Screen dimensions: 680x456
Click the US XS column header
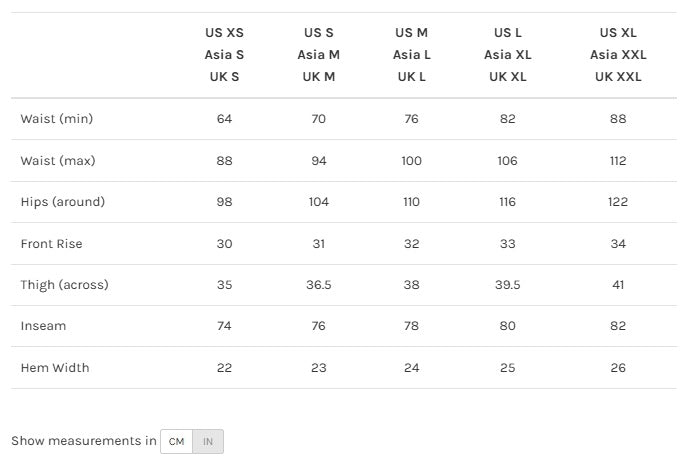224,55
